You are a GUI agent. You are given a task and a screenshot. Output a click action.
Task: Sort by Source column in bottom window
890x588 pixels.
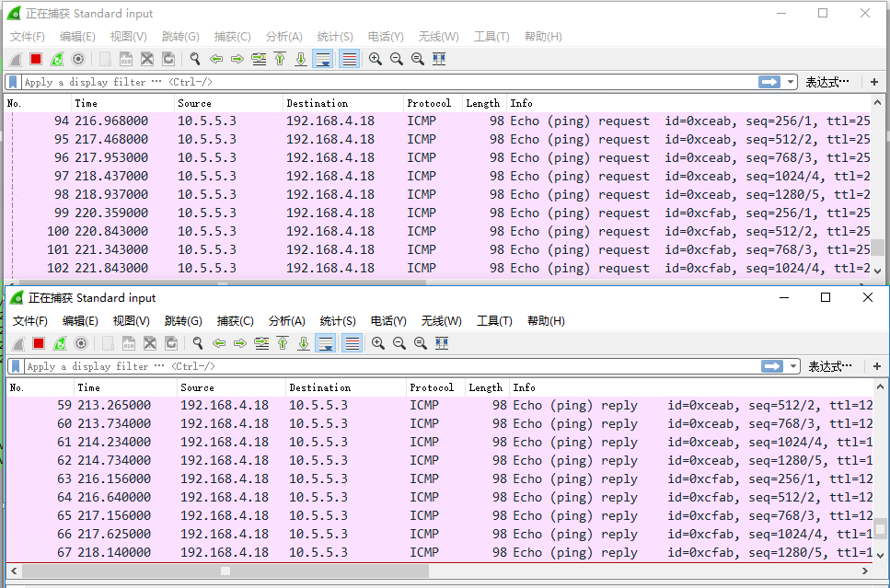pos(231,387)
